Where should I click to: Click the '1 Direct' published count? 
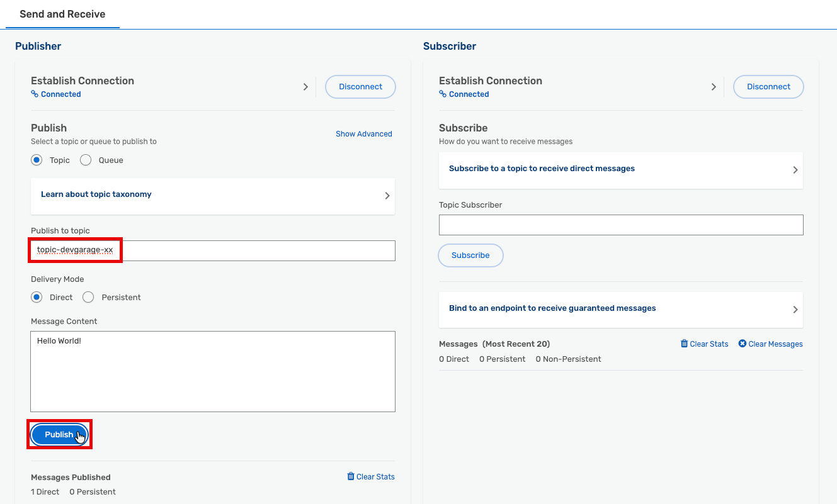click(45, 492)
